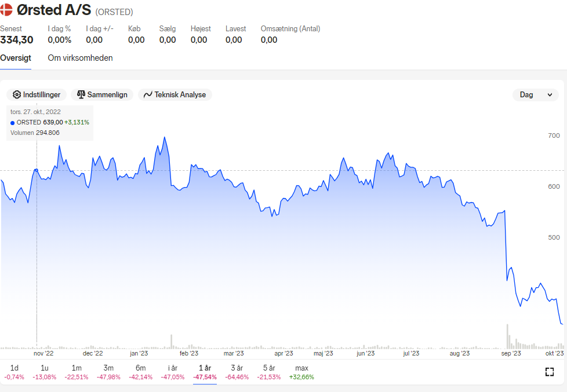Select the max time range
This screenshot has height=392, width=567.
[x=301, y=372]
